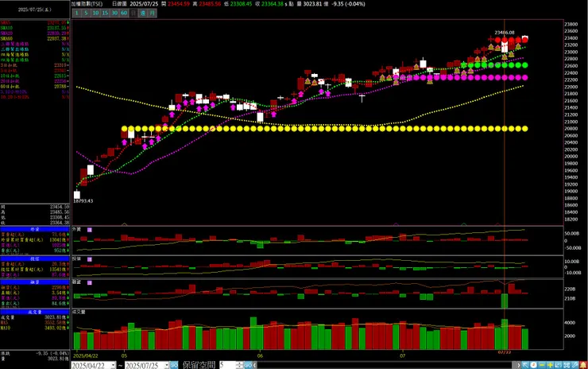Select the drawing pen tool icon
This screenshot has height=369, width=588.
pyautogui.click(x=574, y=365)
